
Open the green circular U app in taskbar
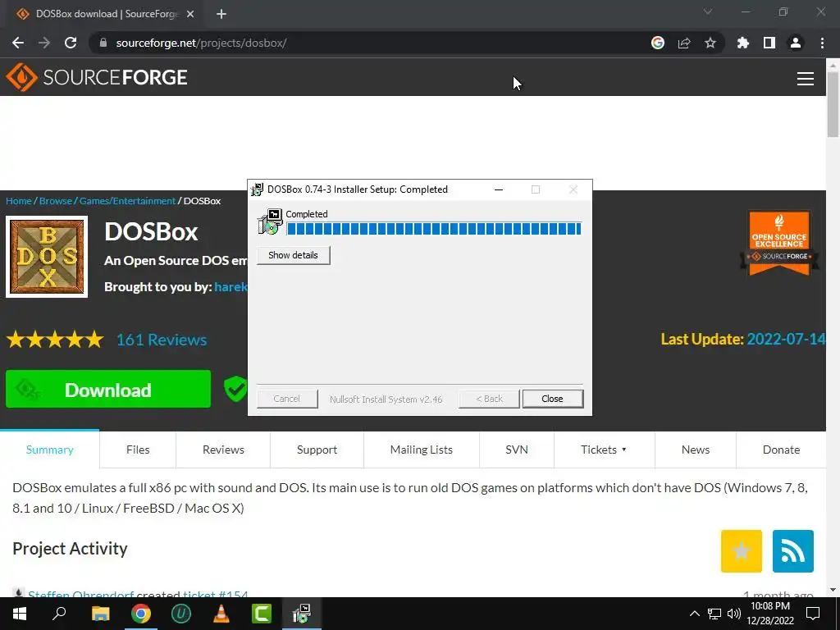(x=181, y=614)
